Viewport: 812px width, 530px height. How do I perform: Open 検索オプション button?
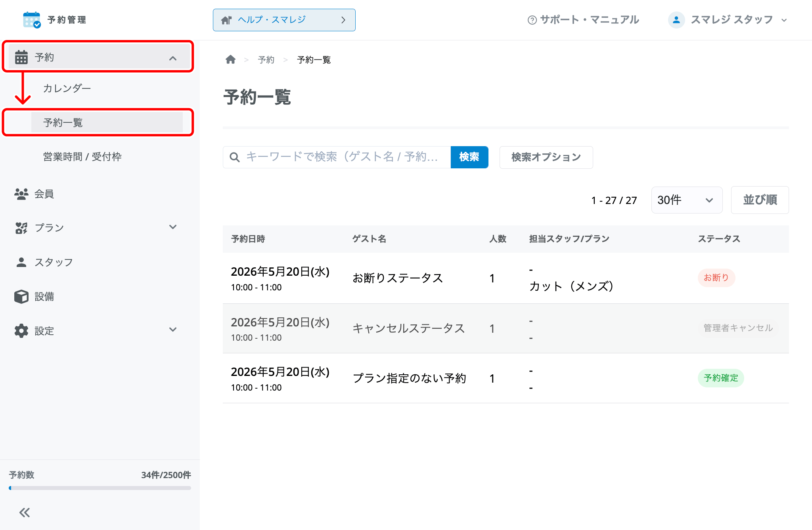click(x=546, y=157)
